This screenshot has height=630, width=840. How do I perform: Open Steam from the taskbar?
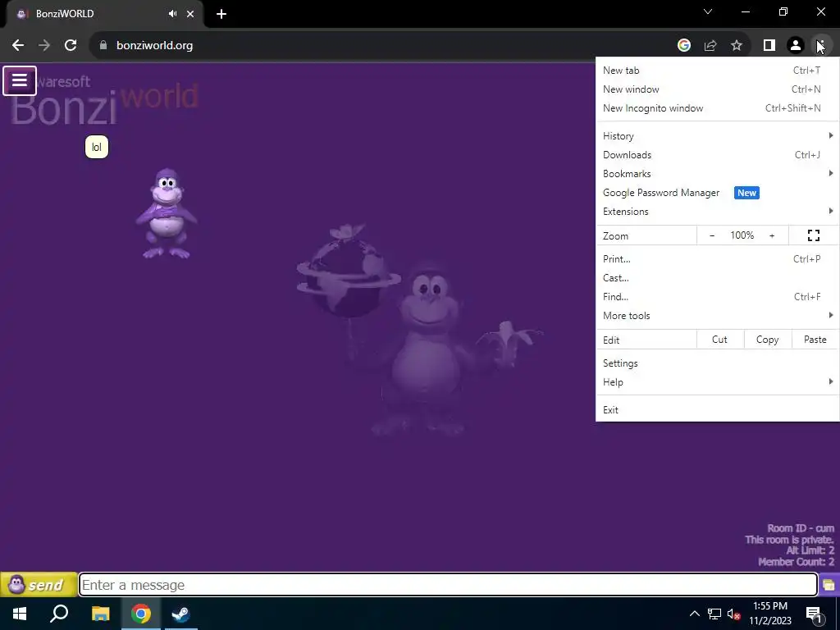pos(181,614)
